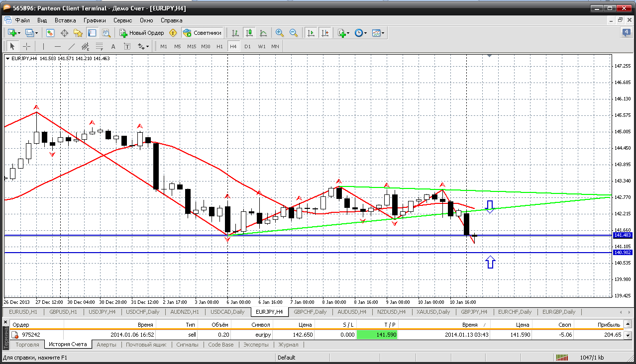
Task: Switch to the GBPJPY,H4 chart tab
Action: point(474,312)
